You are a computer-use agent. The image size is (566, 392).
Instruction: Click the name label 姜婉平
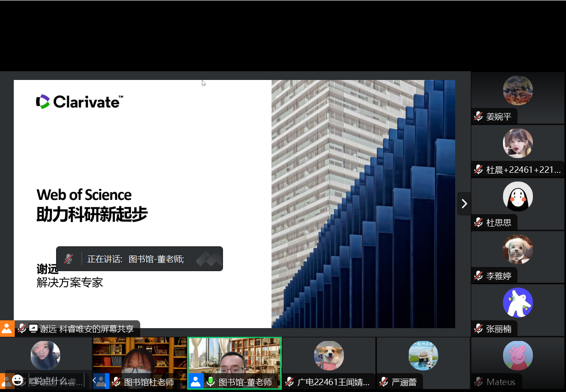499,117
